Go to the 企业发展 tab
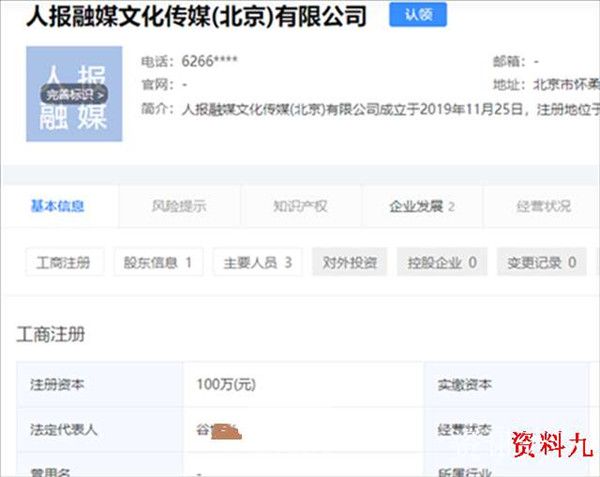The image size is (600, 477). (x=422, y=207)
